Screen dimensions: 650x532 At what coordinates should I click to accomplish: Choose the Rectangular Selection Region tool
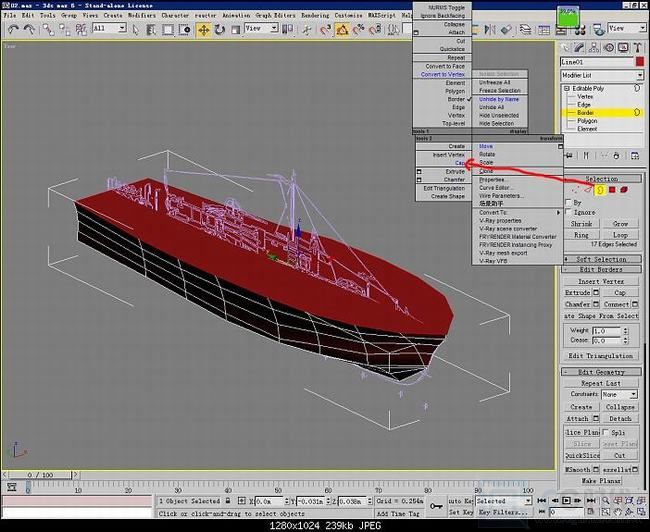pyautogui.click(x=167, y=29)
